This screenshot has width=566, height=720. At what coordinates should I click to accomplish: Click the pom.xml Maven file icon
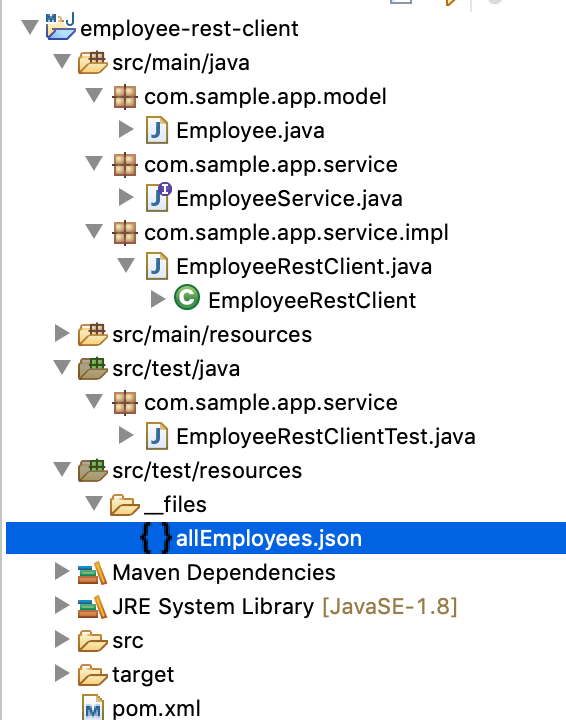tap(93, 708)
